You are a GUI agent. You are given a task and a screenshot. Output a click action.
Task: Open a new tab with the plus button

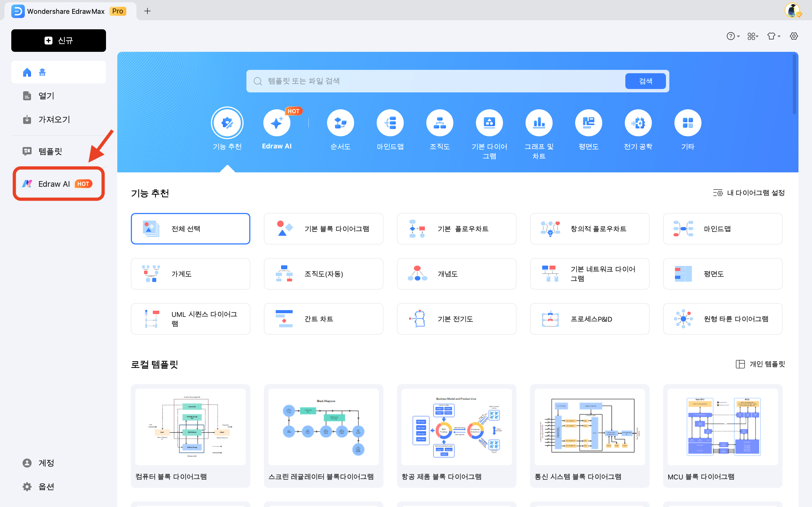tap(147, 11)
